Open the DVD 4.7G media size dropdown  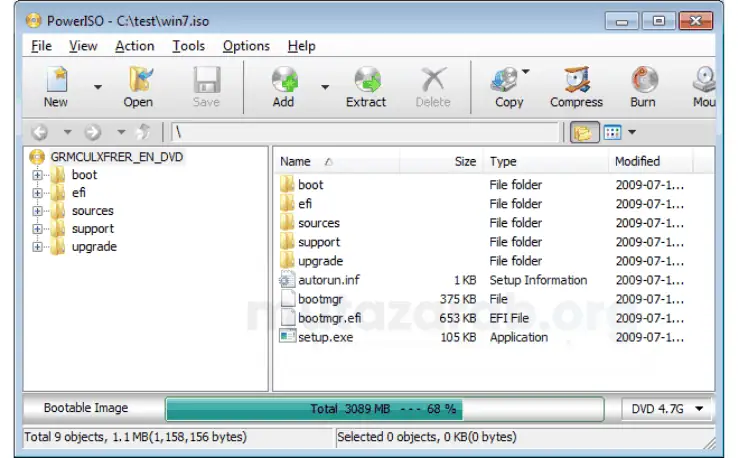pos(667,409)
